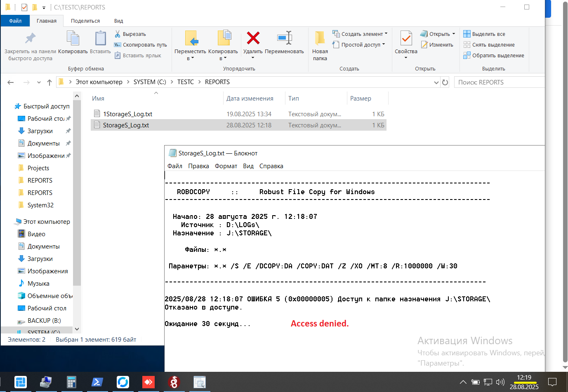Click SYSTEM (C:) in the breadcrumb path
This screenshot has width=568, height=392.
pos(150,82)
